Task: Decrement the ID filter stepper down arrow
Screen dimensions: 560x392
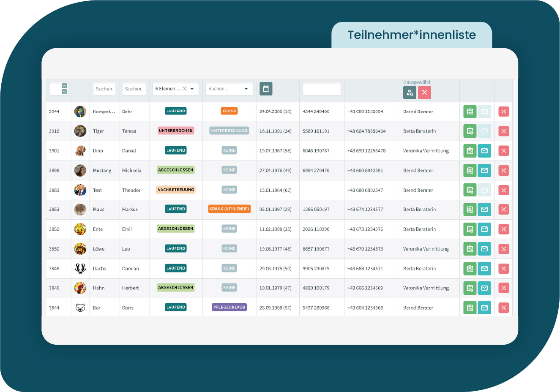Action: click(x=65, y=92)
